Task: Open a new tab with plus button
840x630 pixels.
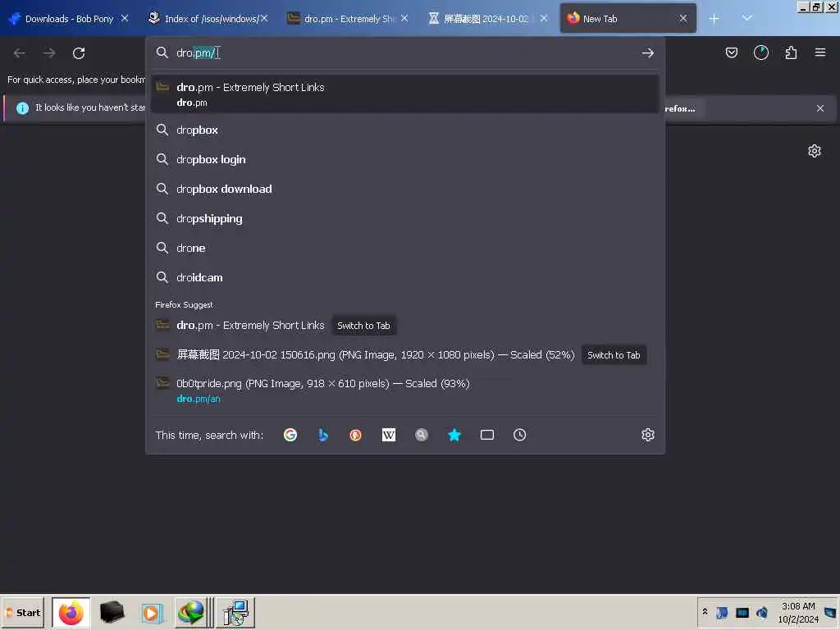Action: point(714,19)
